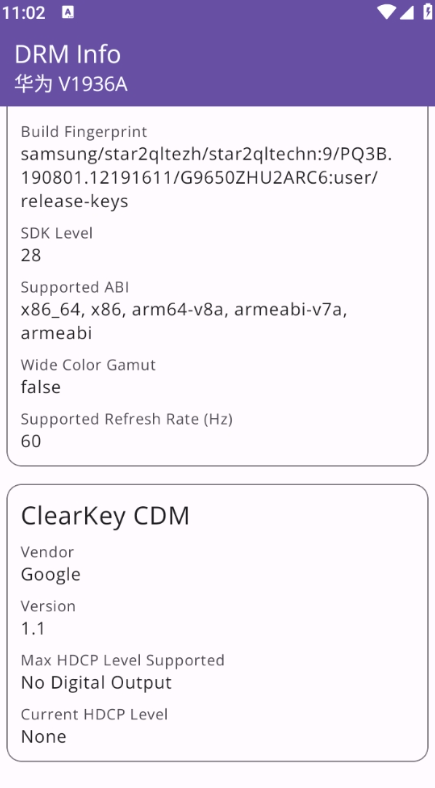Tap the Wide Color Gamut false value
The height and width of the screenshot is (788, 435).
[x=40, y=387]
